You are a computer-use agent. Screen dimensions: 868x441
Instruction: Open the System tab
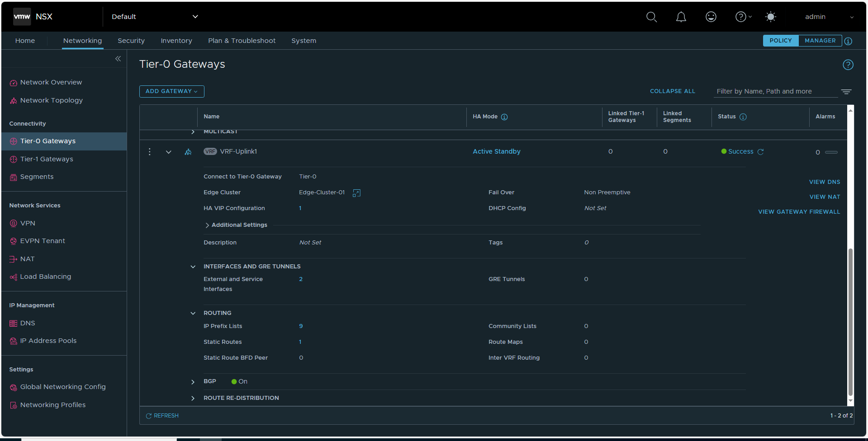[x=304, y=41]
